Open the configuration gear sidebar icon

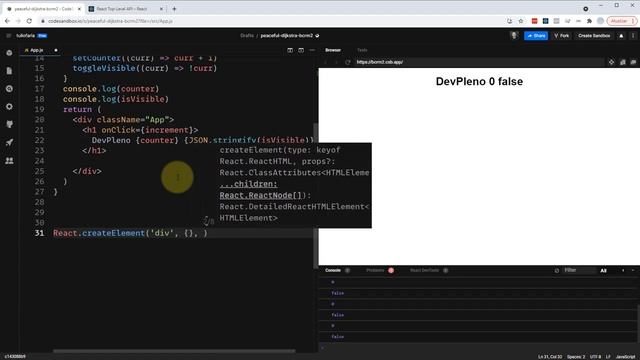(x=9, y=107)
